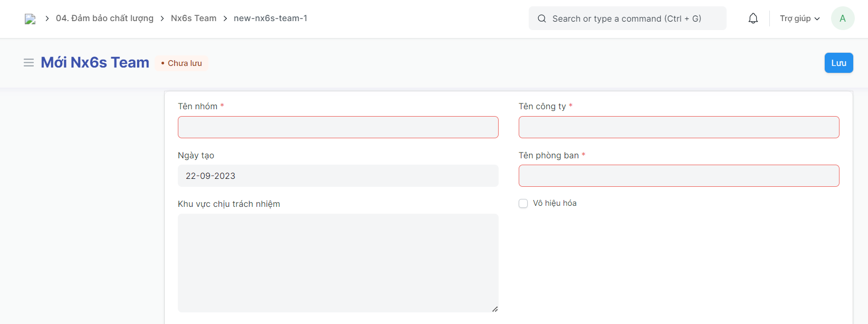Open the user avatar 'A' menu
Image resolution: width=868 pixels, height=324 pixels.
click(842, 18)
